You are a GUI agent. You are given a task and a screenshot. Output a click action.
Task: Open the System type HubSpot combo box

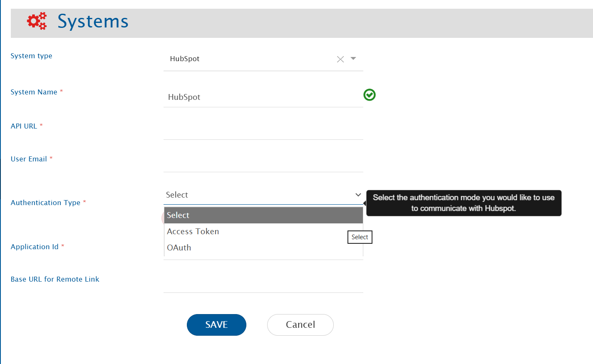pyautogui.click(x=250, y=59)
